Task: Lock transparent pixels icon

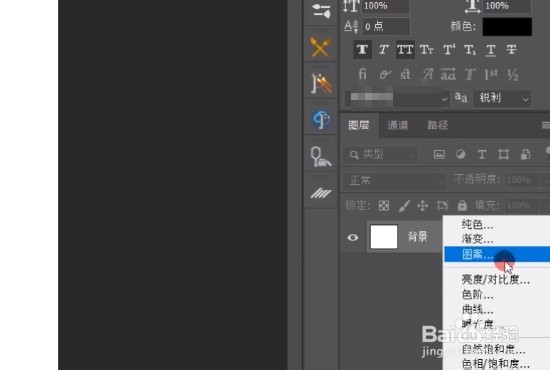Action: coord(384,206)
